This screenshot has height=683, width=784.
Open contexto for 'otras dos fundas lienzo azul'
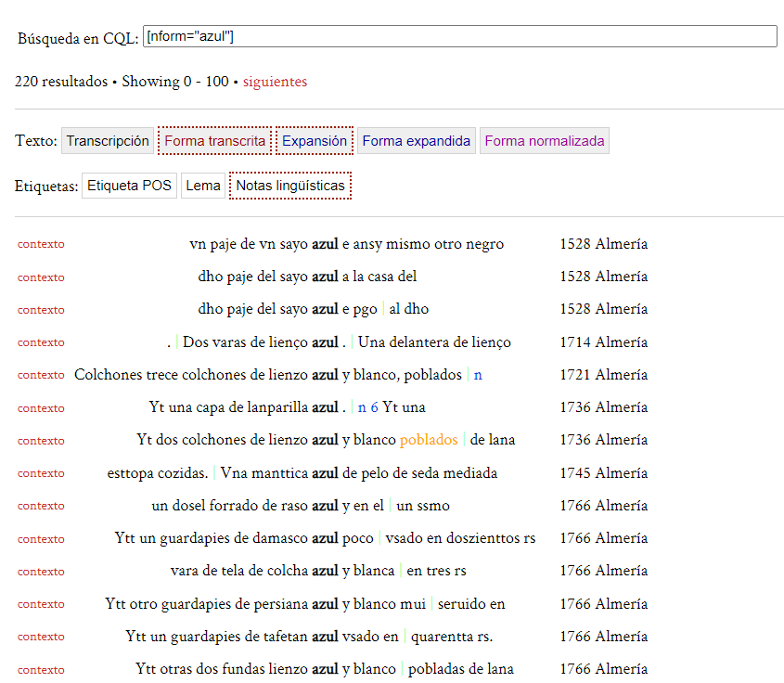pyautogui.click(x=41, y=670)
